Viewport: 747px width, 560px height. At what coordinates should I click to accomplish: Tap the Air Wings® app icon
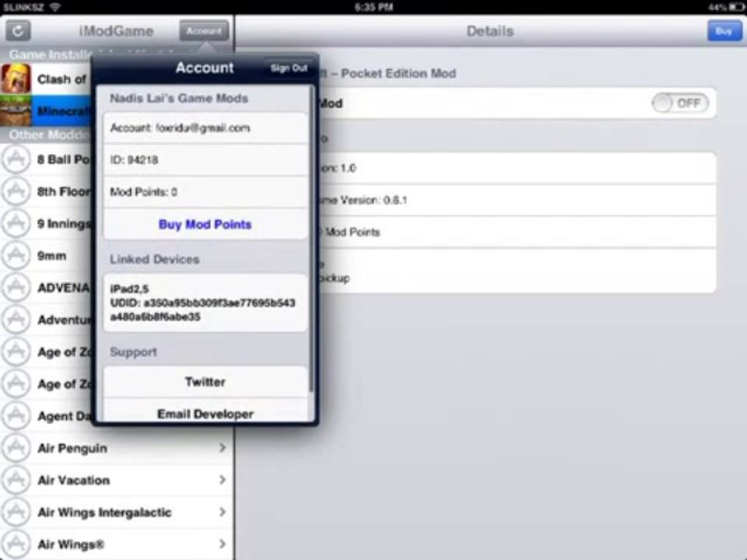click(x=16, y=544)
